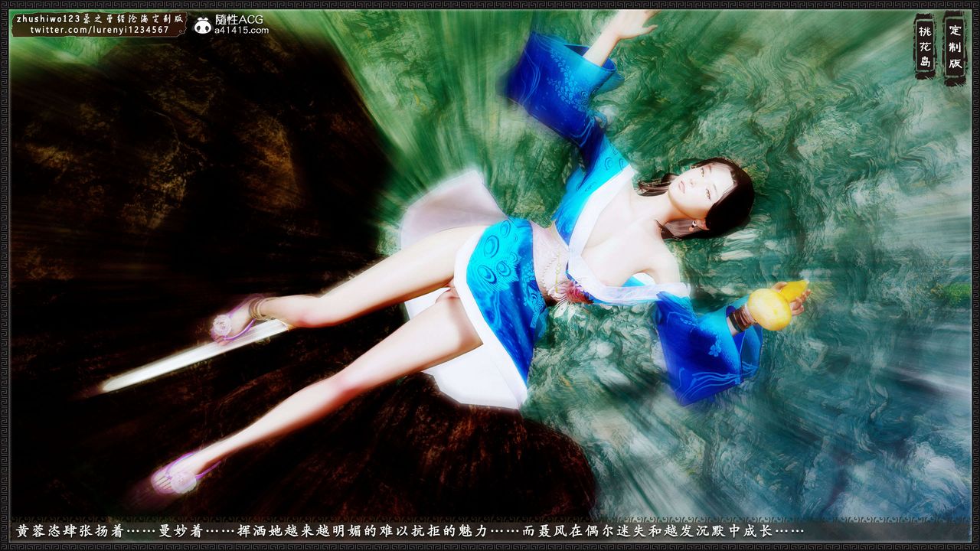The height and width of the screenshot is (551, 980).
Task: Click the brown bracelet on the wrist
Action: pyautogui.click(x=740, y=318)
